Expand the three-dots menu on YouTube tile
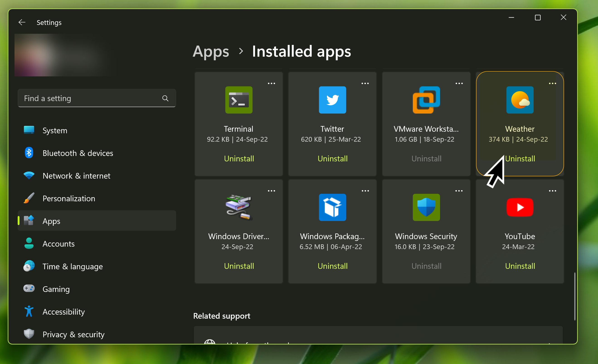 coord(552,191)
